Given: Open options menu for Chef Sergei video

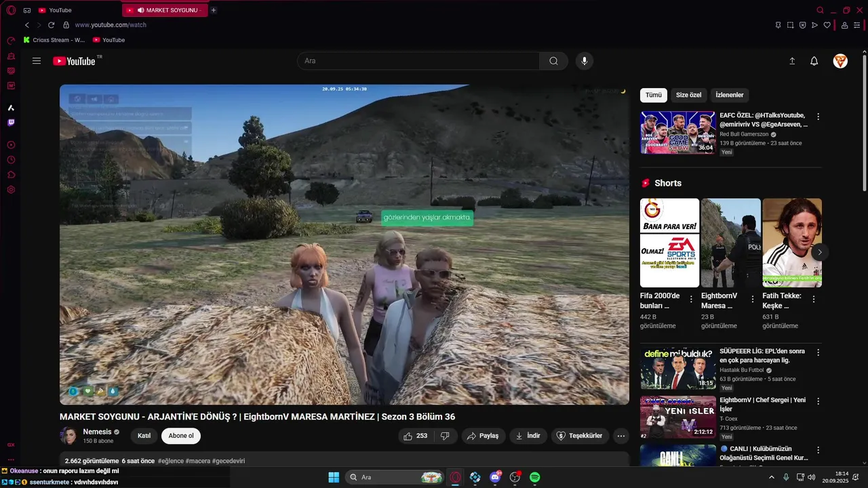Looking at the screenshot, I should point(818,401).
